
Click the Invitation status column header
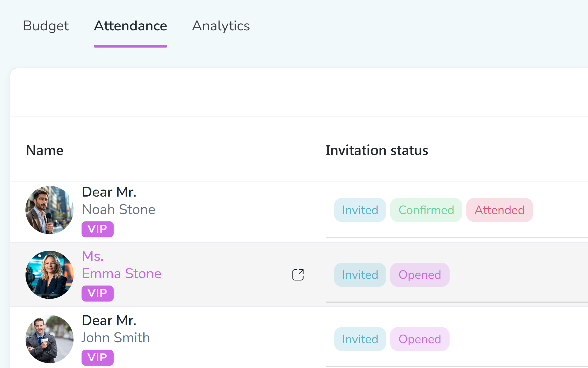click(377, 150)
